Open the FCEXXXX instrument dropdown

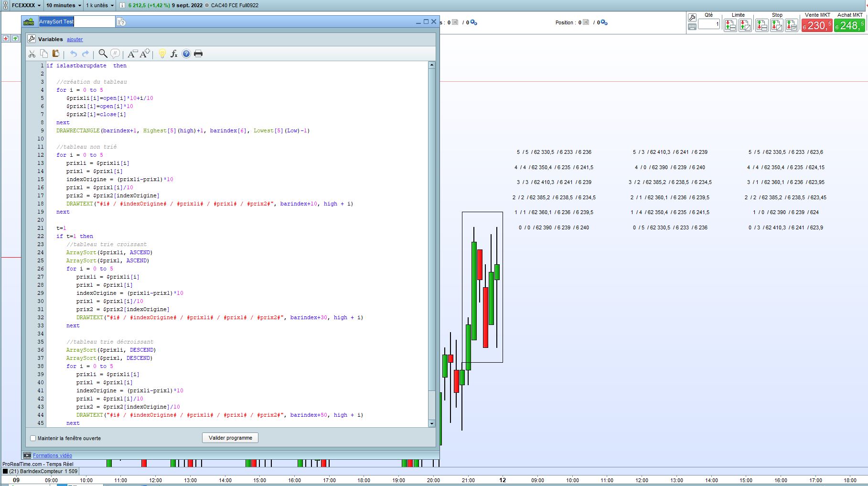click(26, 5)
